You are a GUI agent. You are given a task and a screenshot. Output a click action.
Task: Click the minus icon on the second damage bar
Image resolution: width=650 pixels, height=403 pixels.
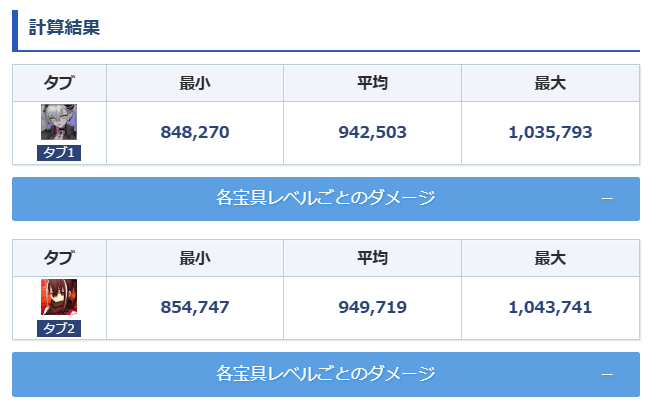click(607, 374)
